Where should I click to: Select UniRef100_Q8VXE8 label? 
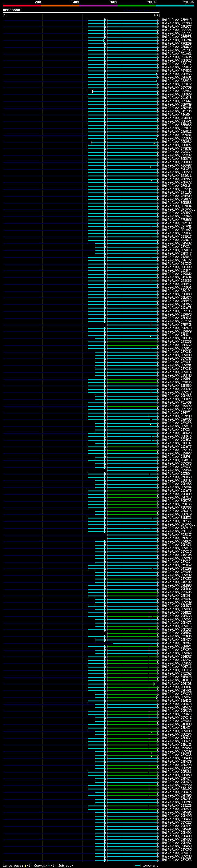tap(177, 423)
